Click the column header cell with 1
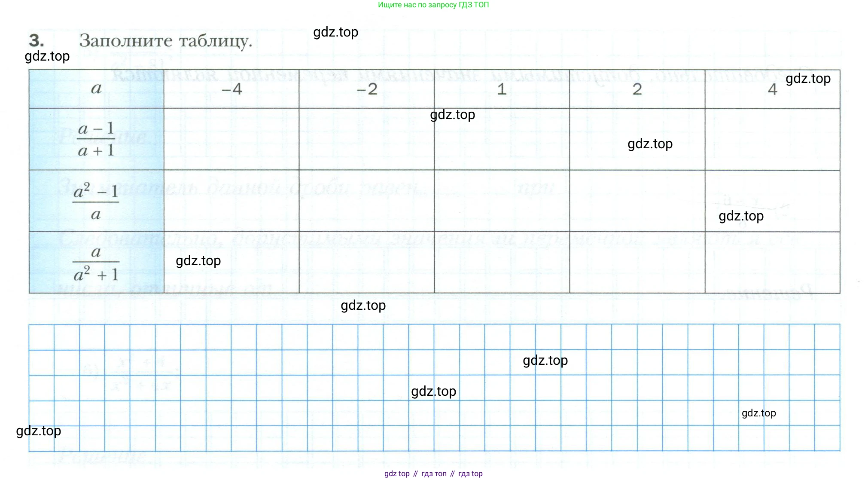The image size is (868, 480). coord(502,89)
